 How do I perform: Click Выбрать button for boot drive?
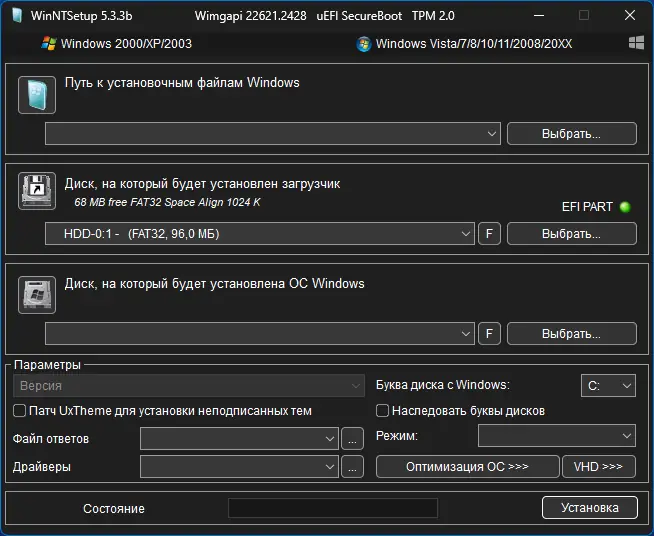pos(572,234)
